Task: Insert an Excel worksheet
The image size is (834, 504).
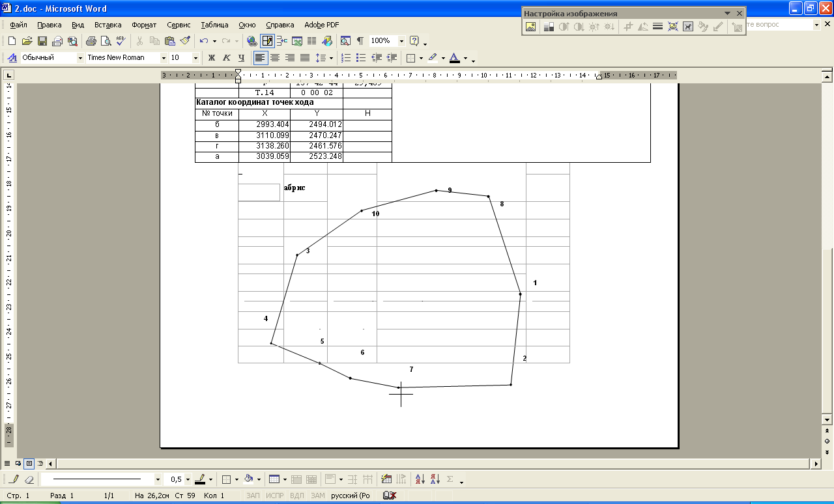Action: (x=296, y=41)
